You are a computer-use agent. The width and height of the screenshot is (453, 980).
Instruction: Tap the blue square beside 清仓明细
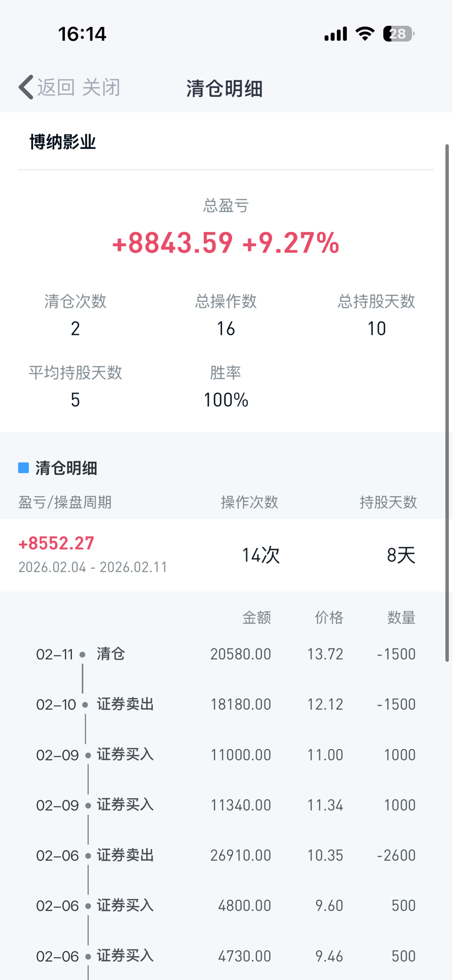[24, 468]
